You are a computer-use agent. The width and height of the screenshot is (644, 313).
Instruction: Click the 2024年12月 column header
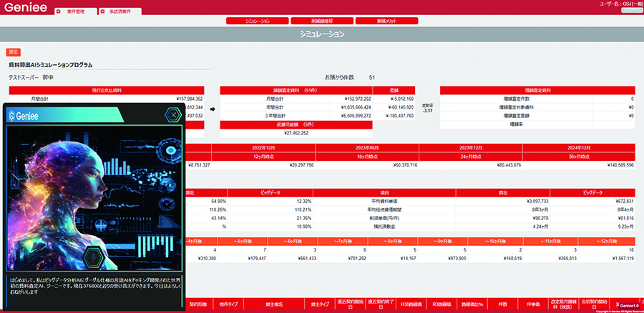(579, 148)
